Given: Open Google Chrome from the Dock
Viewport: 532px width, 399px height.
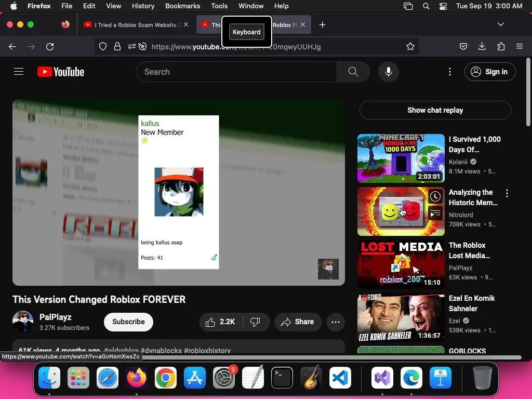Looking at the screenshot, I should (x=166, y=378).
